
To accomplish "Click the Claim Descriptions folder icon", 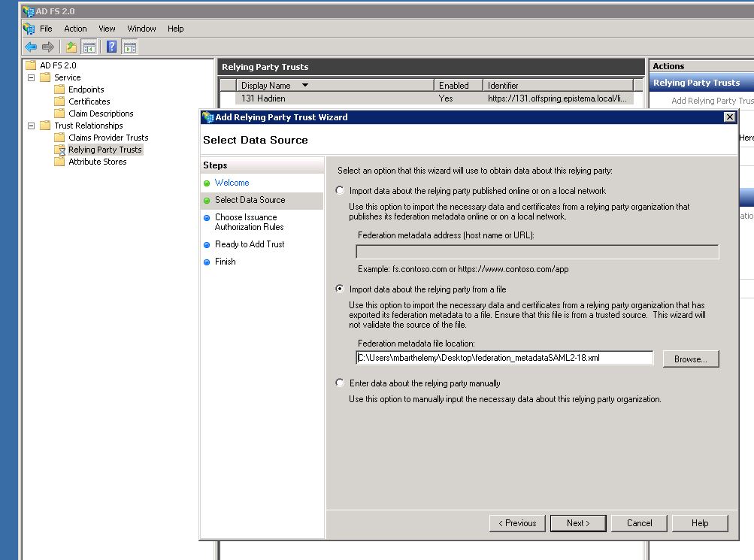I will tap(59, 114).
